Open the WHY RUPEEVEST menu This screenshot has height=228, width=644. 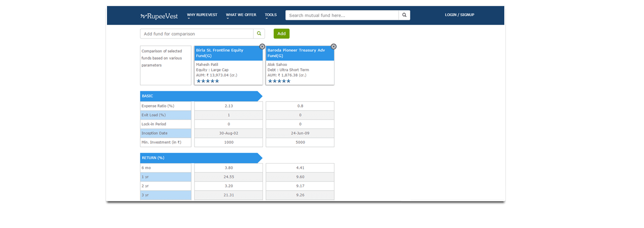click(202, 15)
